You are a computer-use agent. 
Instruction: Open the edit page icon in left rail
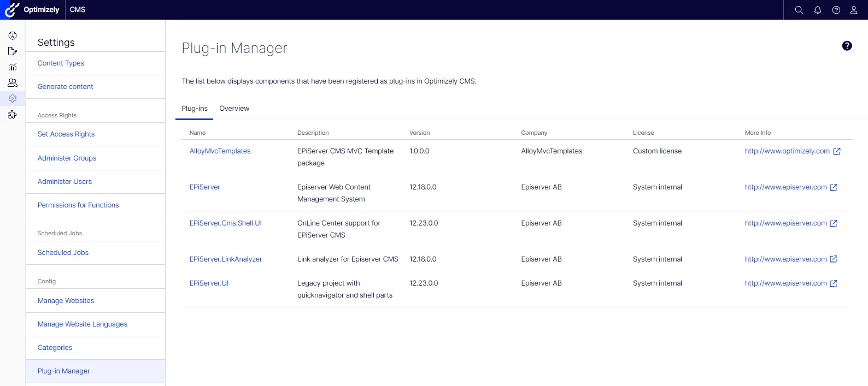point(13,51)
